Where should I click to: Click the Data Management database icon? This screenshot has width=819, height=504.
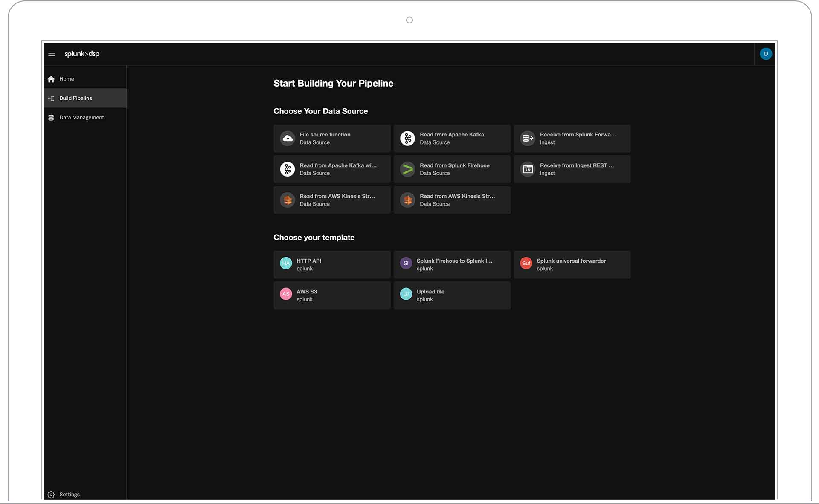coord(51,117)
